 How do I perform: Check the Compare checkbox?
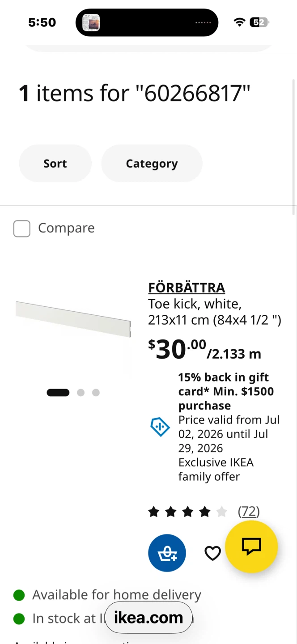click(22, 229)
